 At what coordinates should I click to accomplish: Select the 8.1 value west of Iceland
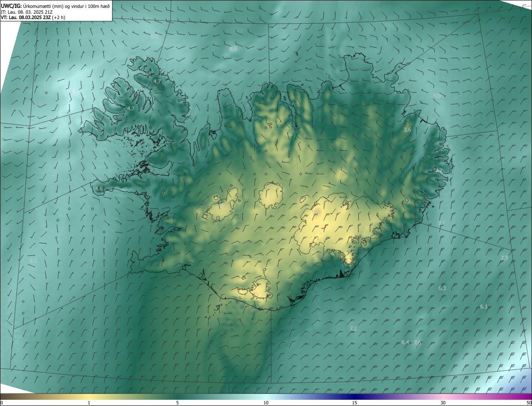[x=33, y=261]
